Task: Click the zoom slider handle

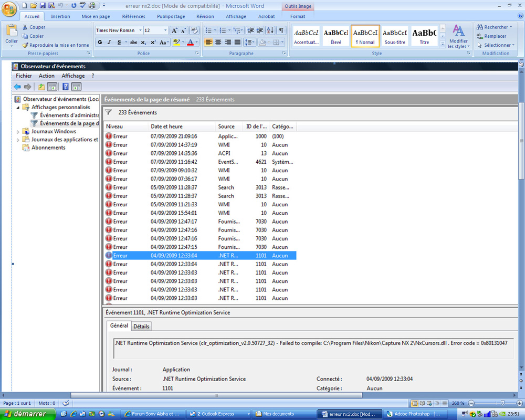Action: pos(502,403)
